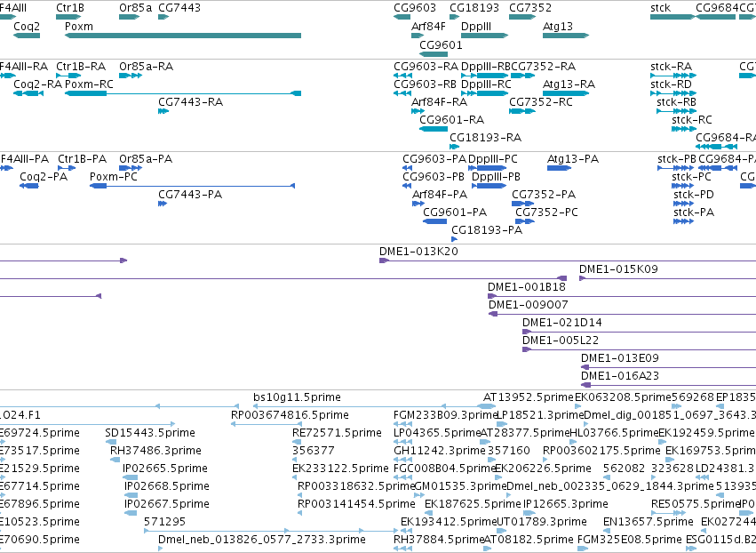The image size is (756, 553).
Task: Select the DME1-021D14 BAC label
Action: [562, 324]
